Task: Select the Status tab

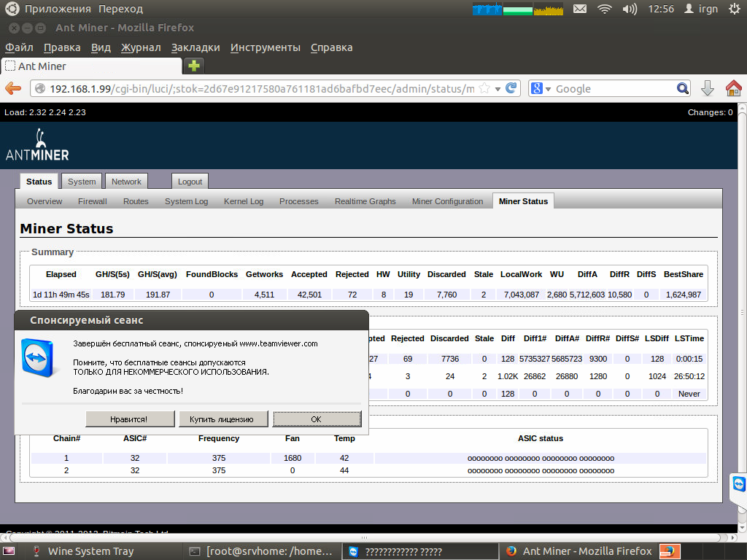Action: pyautogui.click(x=39, y=182)
